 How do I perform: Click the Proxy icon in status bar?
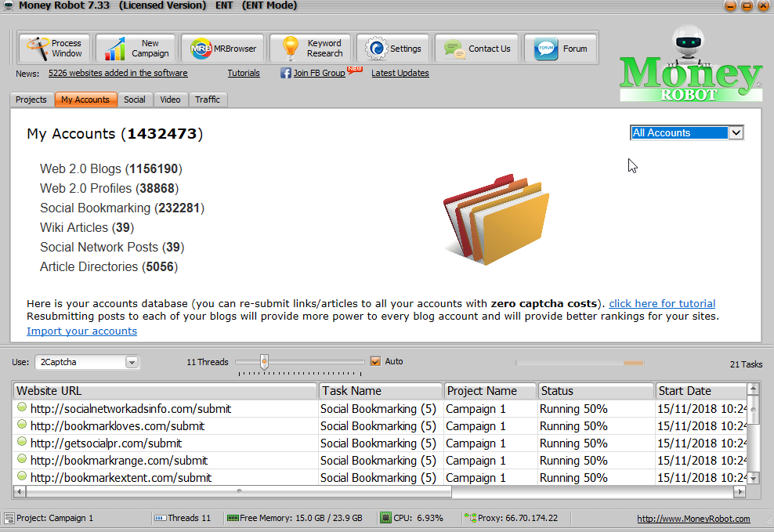[x=470, y=518]
